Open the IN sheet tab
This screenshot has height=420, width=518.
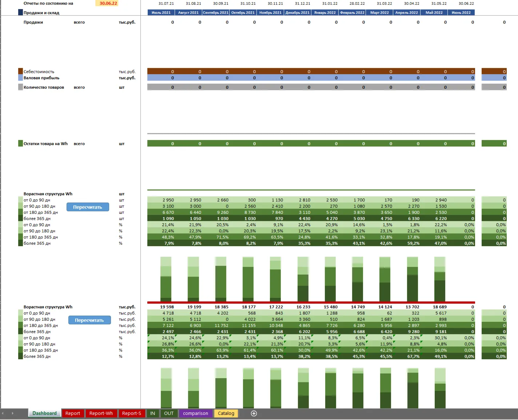click(x=153, y=413)
